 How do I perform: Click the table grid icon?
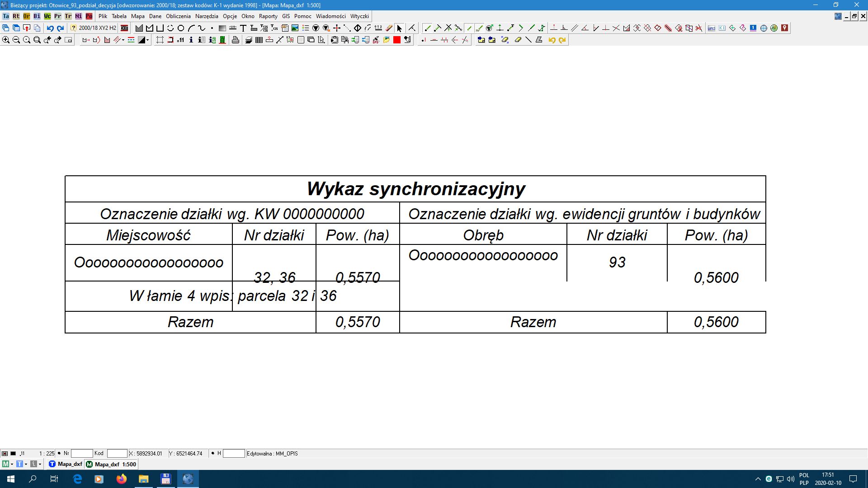pyautogui.click(x=259, y=40)
